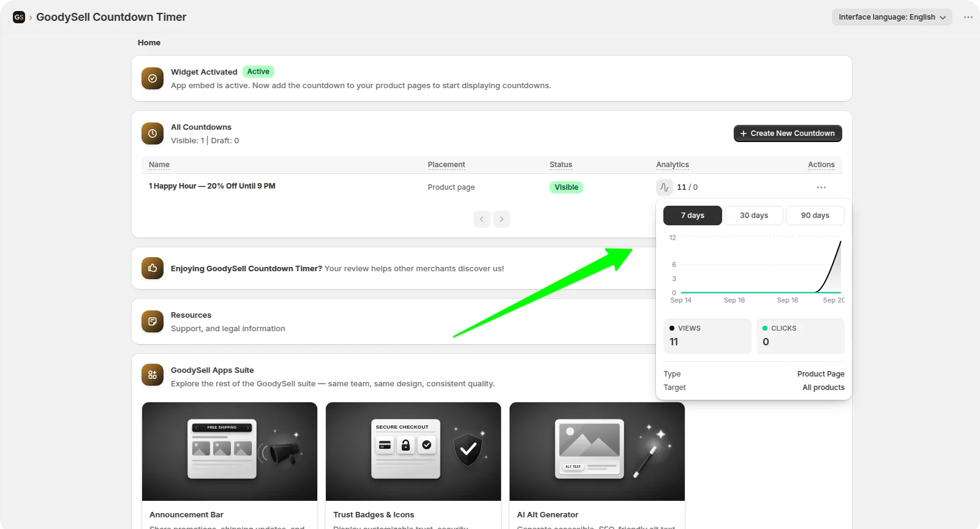980x529 pixels.
Task: Click the 11 / 0 analytics value
Action: (x=687, y=187)
